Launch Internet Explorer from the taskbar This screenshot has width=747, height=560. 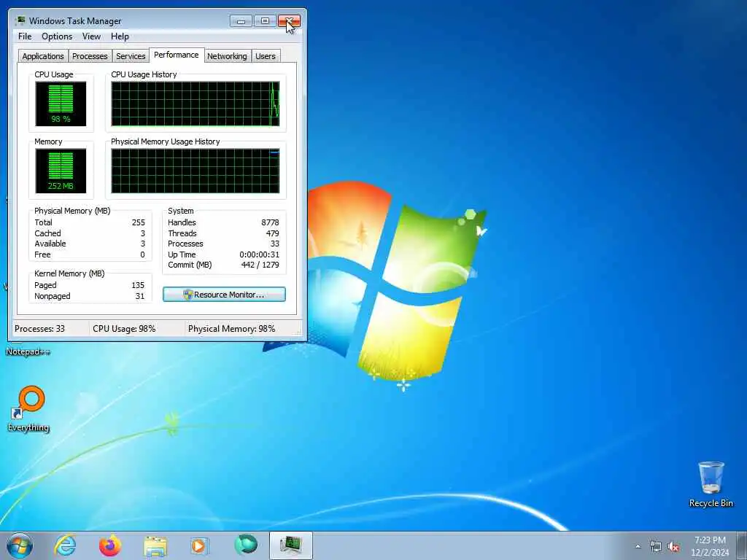[x=65, y=545]
